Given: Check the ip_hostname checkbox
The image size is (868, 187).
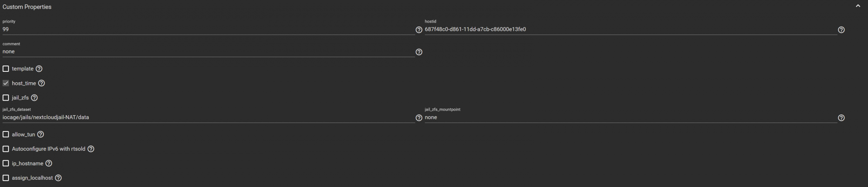Looking at the screenshot, I should coord(6,163).
